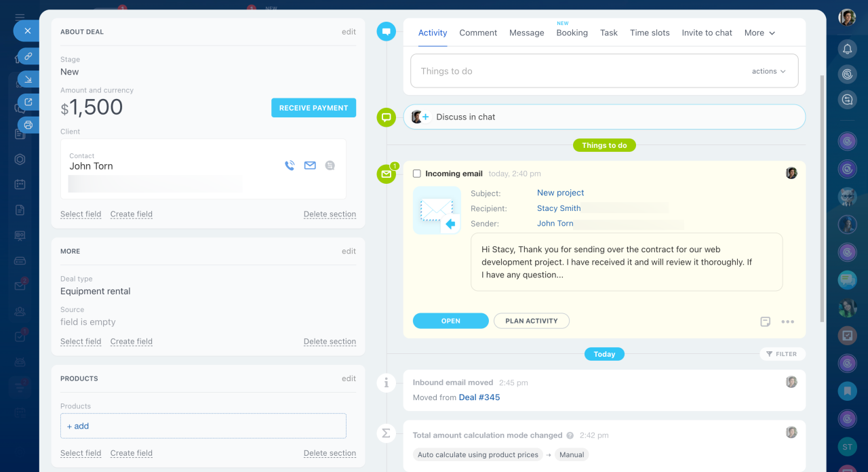The height and width of the screenshot is (472, 868).
Task: Click the print icon in the left slider panel
Action: pyautogui.click(x=28, y=125)
